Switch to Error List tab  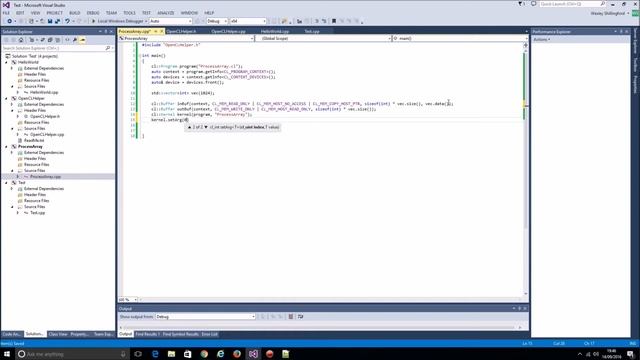209,334
